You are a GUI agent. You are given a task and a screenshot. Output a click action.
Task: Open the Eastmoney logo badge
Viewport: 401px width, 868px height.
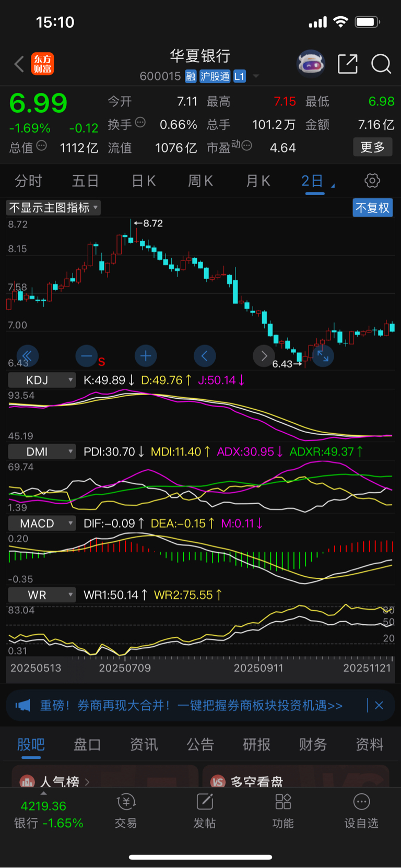[x=43, y=64]
